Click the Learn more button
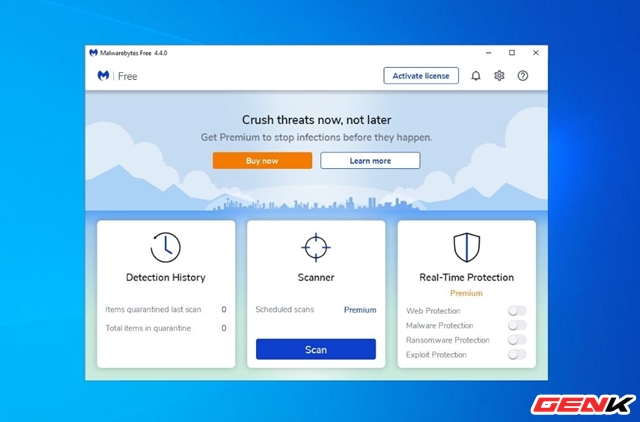 pos(370,160)
